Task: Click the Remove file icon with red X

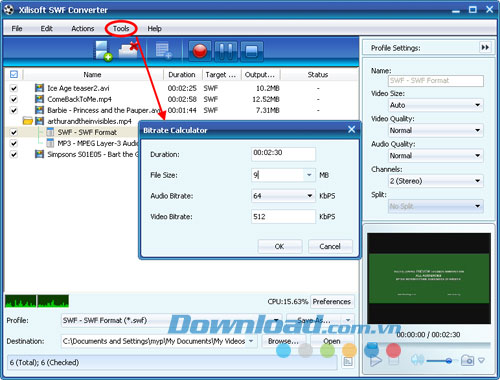Action: coord(128,50)
